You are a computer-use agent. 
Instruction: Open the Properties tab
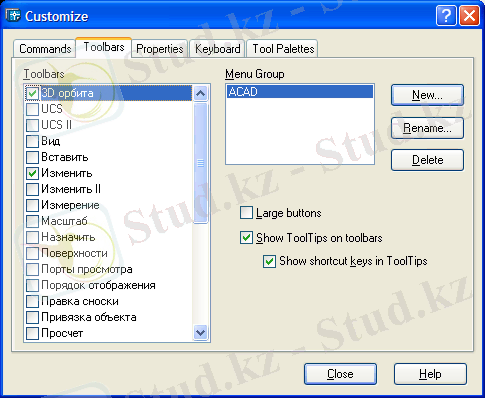[x=160, y=49]
